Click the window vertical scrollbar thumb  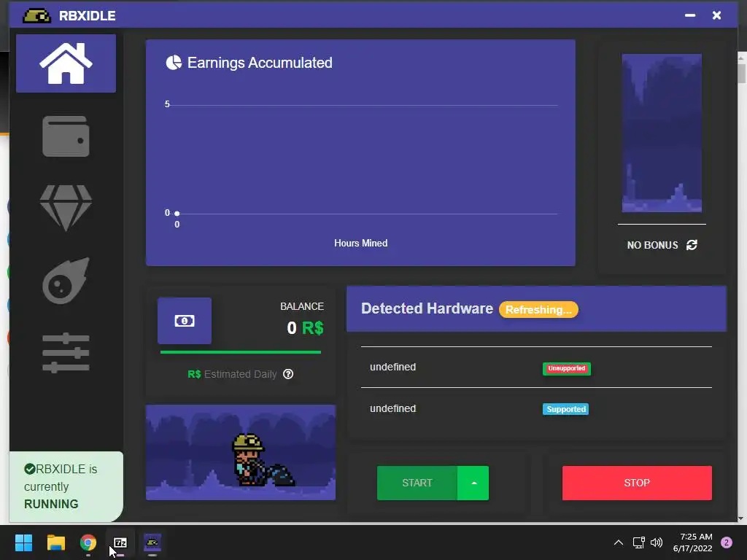(x=741, y=73)
